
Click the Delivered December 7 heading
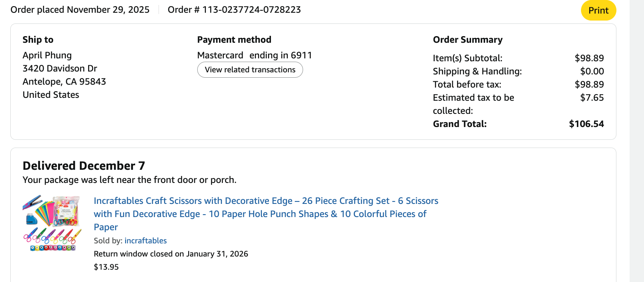pyautogui.click(x=84, y=166)
